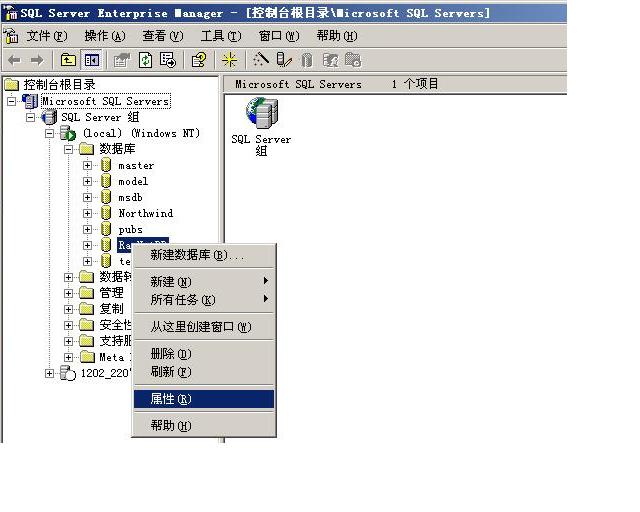
Task: Open the 新建(N) submenu in context menu
Action: click(204, 281)
